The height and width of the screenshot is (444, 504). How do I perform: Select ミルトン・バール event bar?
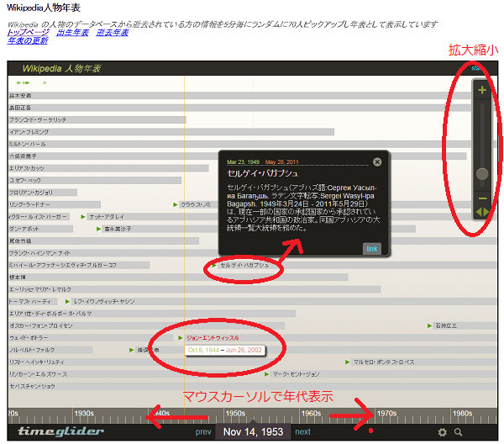253,144
